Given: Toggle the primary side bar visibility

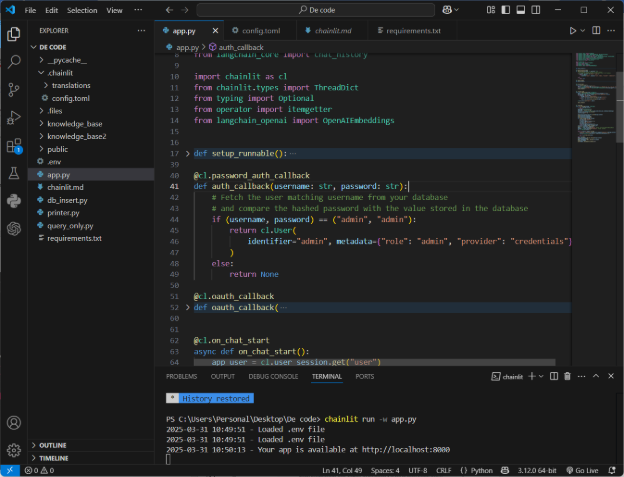Looking at the screenshot, I should [506, 10].
